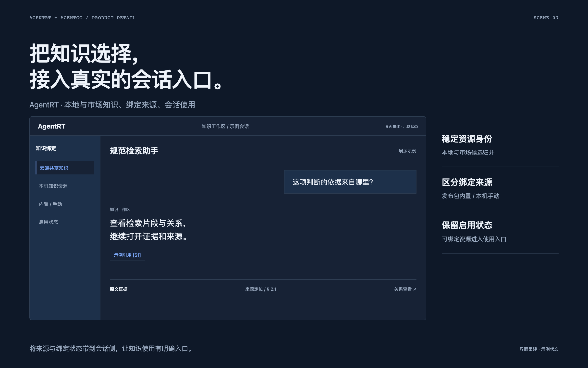
Task: Click the SCENE 03 label
Action: click(x=546, y=18)
